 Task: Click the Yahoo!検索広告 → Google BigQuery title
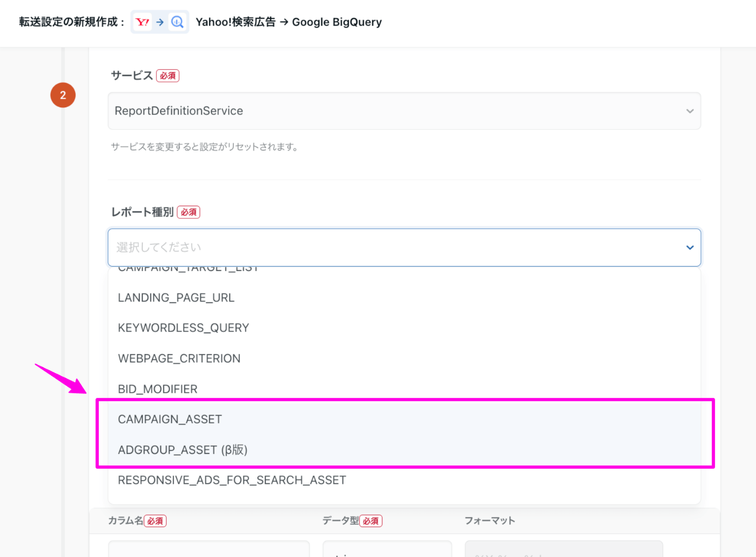(x=289, y=22)
